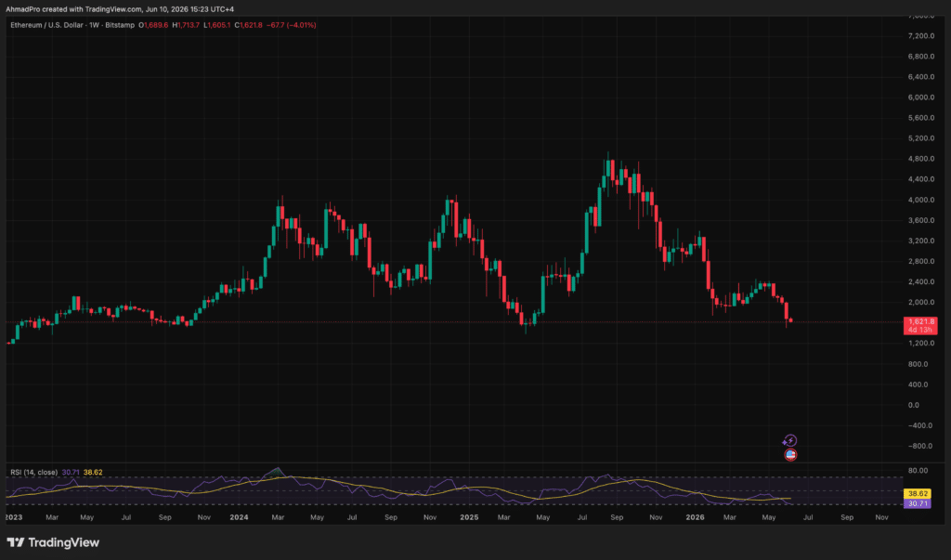Click the −800.0 price axis label
This screenshot has width=951, height=560.
pos(919,446)
